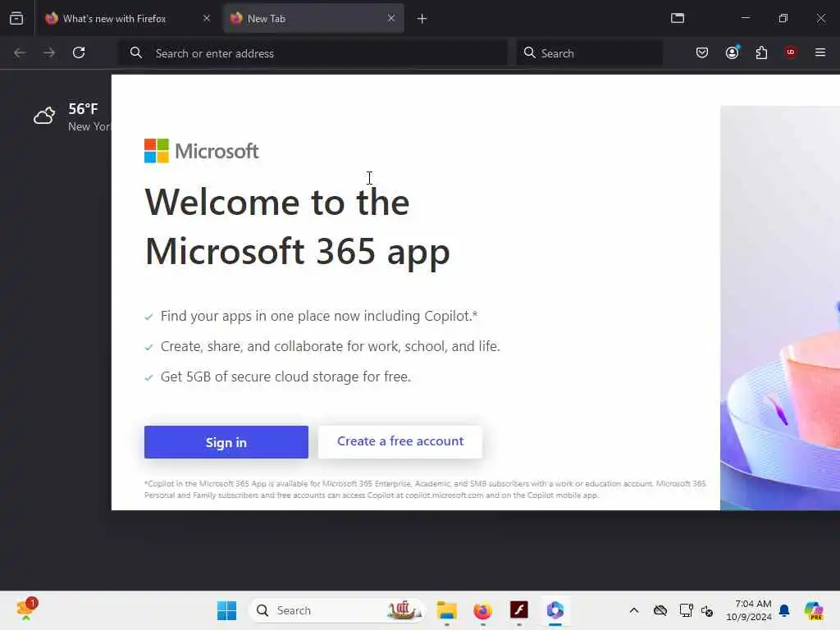Viewport: 840px width, 630px height.
Task: Open Firefox View recent browsing icon
Action: [x=16, y=18]
